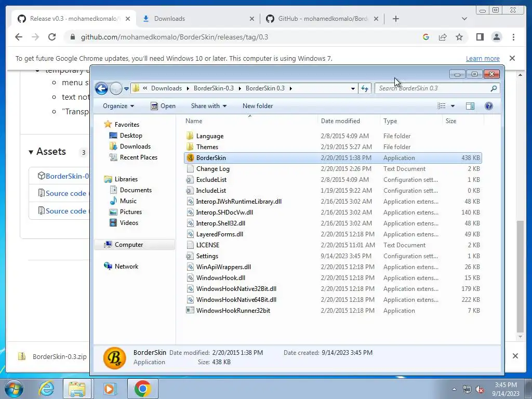
Task: Select WindowsHookRunner32bit application icon
Action: tap(190, 311)
